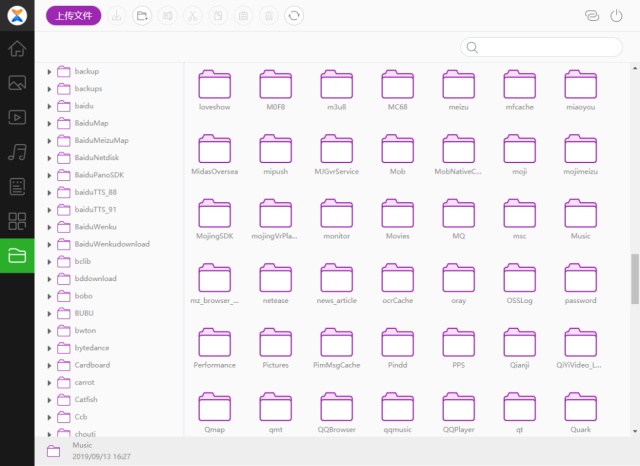
Task: Click the app logo in corner
Action: (17, 16)
